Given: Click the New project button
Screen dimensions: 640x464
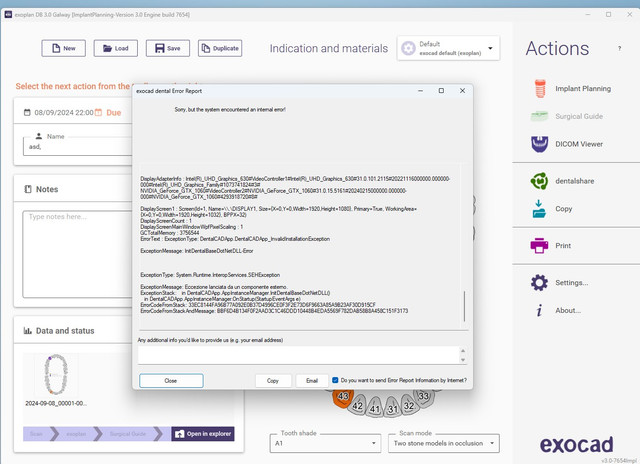Looking at the screenshot, I should [63, 48].
